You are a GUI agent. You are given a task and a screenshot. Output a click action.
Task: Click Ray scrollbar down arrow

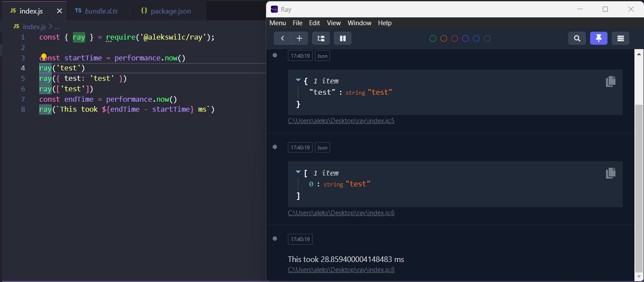(x=639, y=276)
